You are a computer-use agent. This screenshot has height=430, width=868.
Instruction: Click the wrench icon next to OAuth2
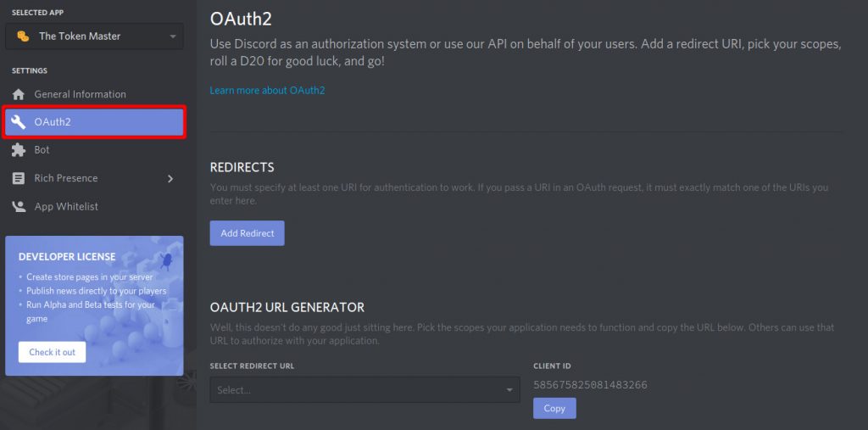tap(19, 122)
